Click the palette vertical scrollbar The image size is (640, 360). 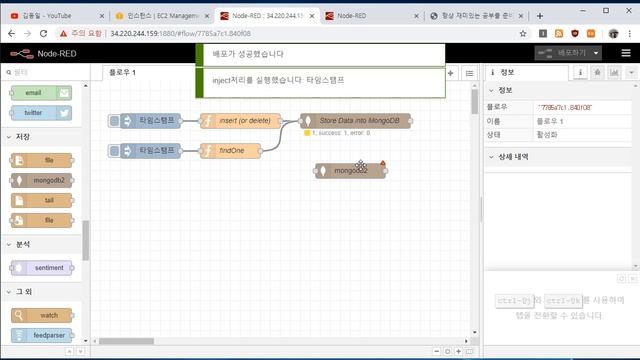tap(85, 240)
